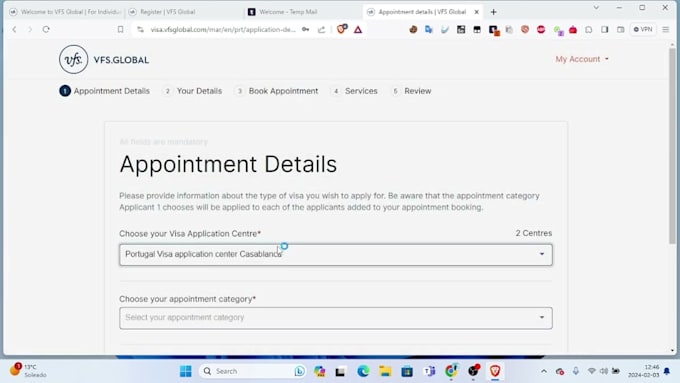This screenshot has height=383, width=680.
Task: Show hidden system tray icons
Action: click(x=543, y=371)
